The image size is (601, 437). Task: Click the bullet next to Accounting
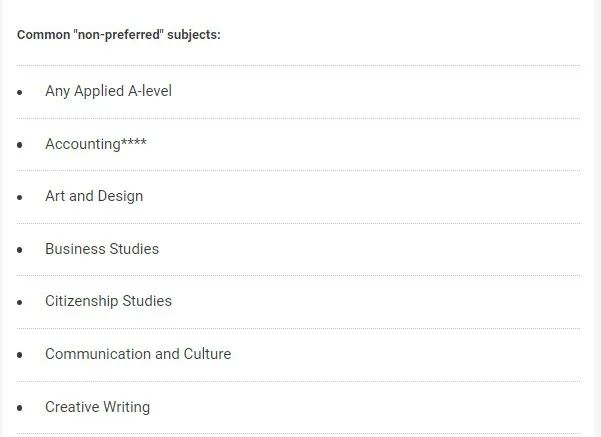(20, 145)
